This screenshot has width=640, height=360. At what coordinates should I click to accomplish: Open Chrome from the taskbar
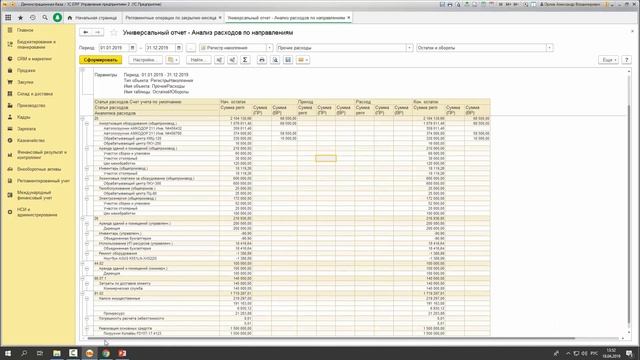point(106,353)
